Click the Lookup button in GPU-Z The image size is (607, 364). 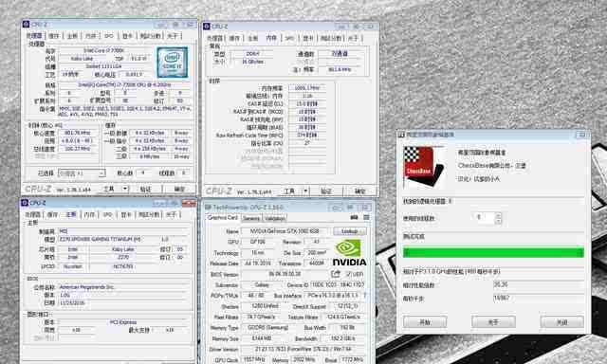pos(349,231)
